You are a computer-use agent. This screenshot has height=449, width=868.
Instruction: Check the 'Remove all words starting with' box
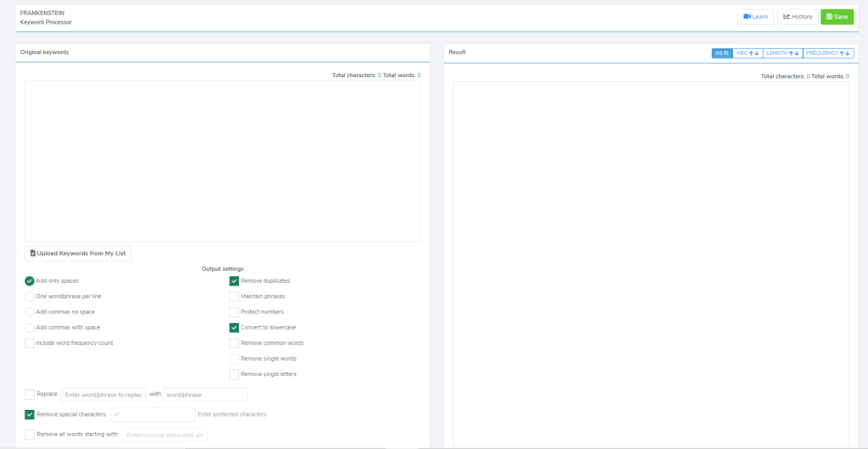(x=30, y=435)
